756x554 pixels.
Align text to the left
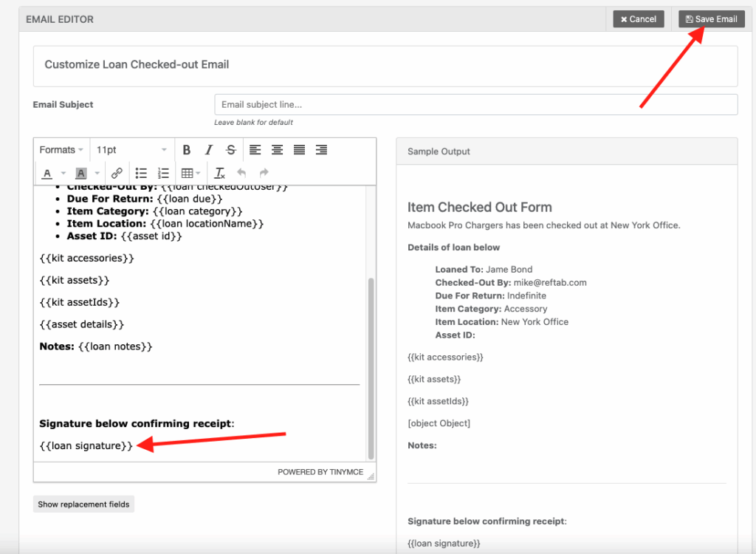255,150
